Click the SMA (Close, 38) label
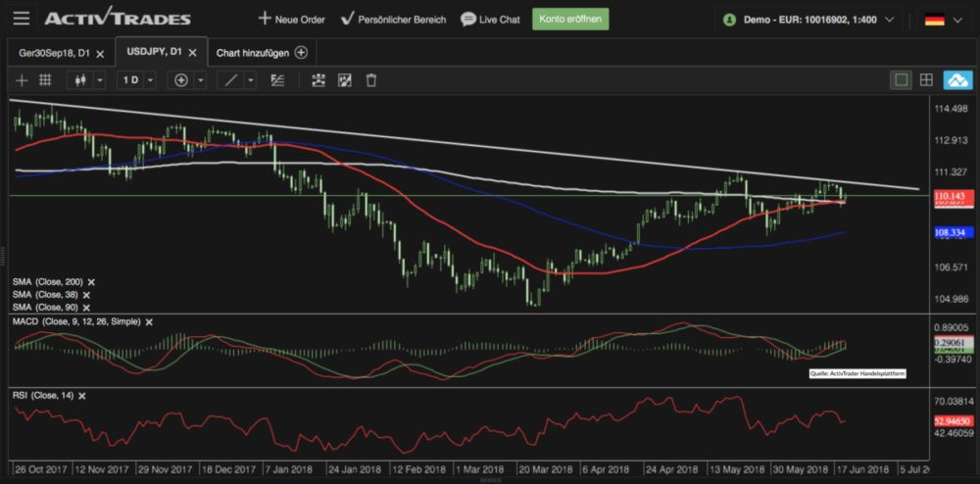980x484 pixels. point(45,295)
